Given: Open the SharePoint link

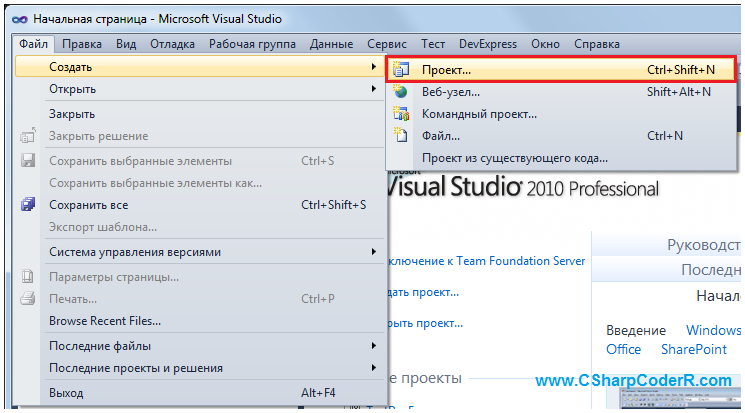Looking at the screenshot, I should point(694,349).
